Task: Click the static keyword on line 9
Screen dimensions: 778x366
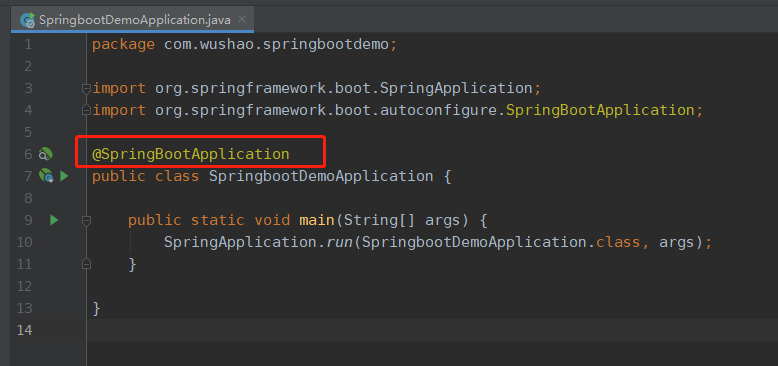Action: [217, 220]
